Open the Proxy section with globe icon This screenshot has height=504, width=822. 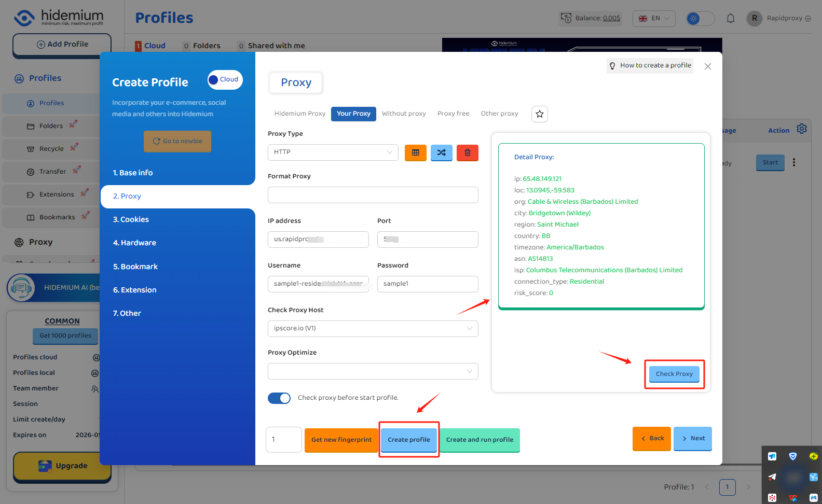point(34,242)
